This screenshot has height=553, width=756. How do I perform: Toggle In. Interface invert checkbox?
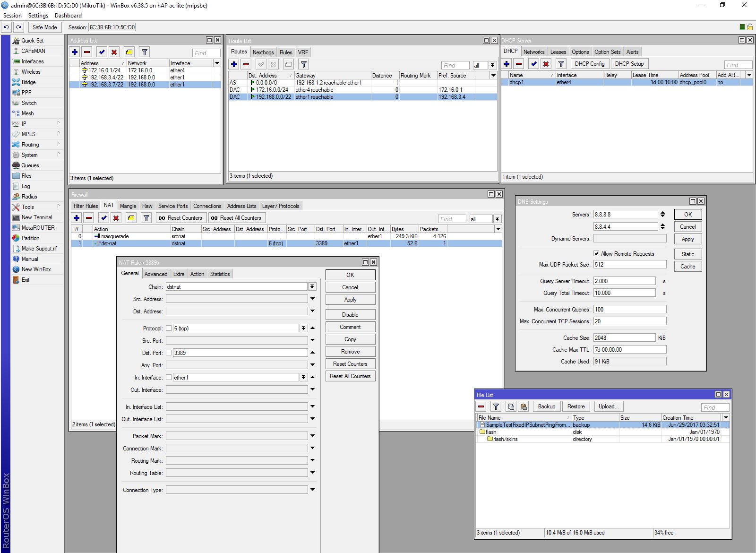(x=168, y=377)
